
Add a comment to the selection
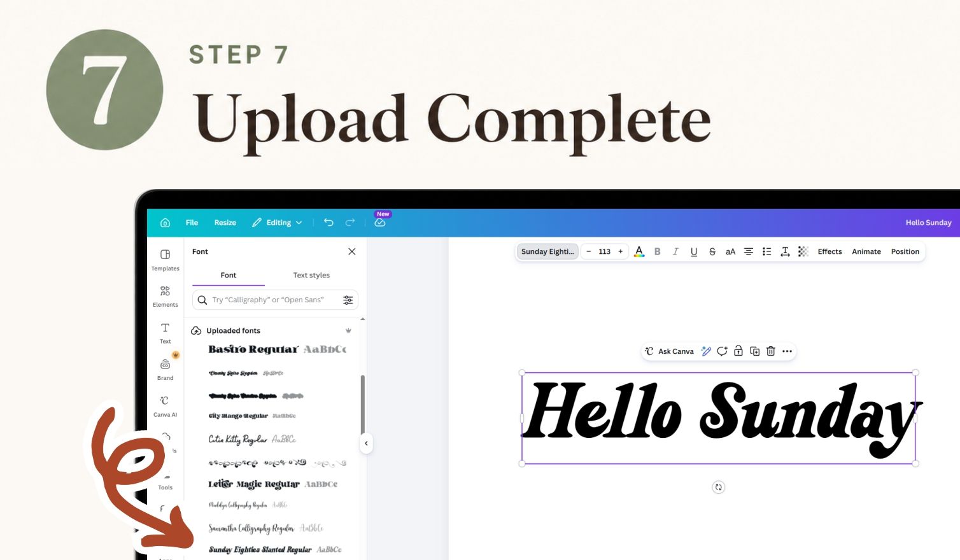point(722,351)
